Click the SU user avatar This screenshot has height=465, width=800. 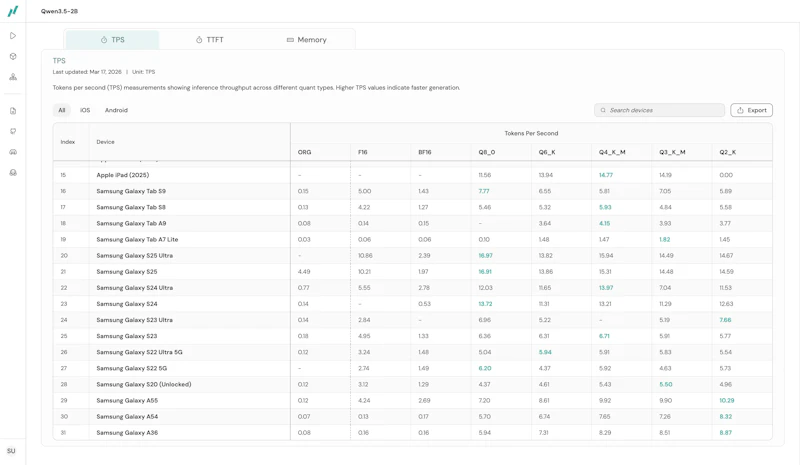click(11, 451)
